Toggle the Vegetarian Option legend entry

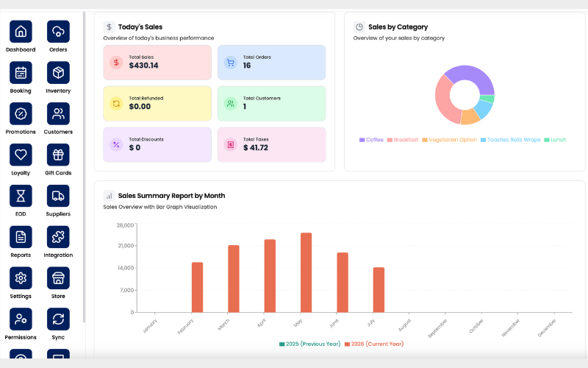click(x=450, y=140)
